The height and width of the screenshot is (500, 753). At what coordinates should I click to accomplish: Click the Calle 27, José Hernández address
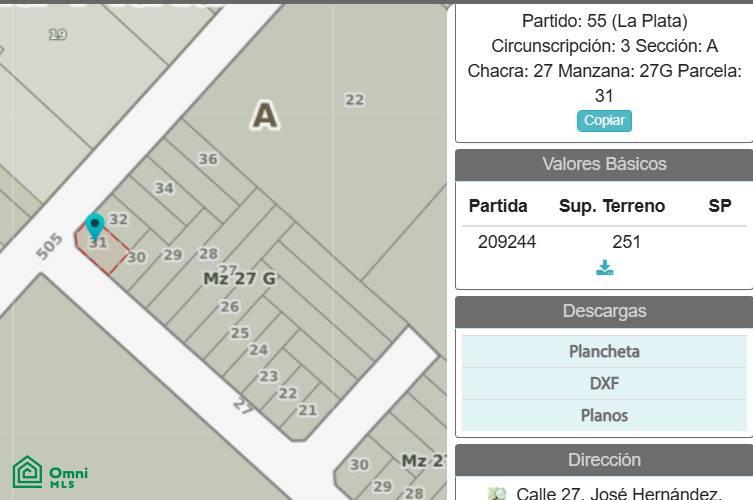[619, 493]
